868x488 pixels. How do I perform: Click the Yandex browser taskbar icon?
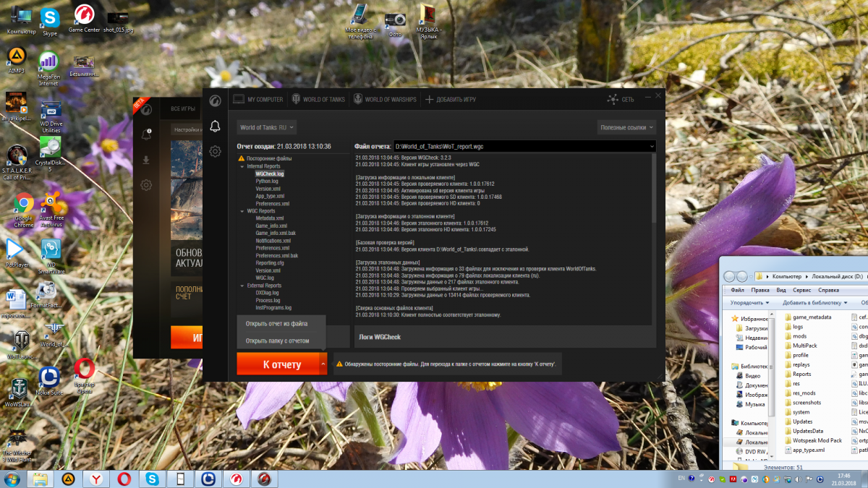click(x=95, y=479)
